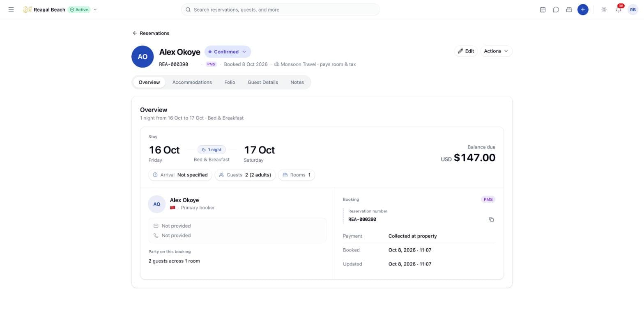Viewport: 644px width, 309px height.
Task: Click the guest country flag icon
Action: [x=172, y=208]
